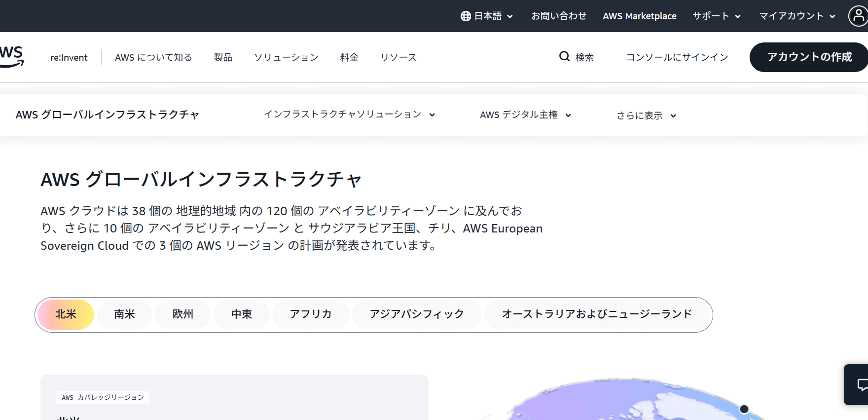868x420 pixels.
Task: Click the search magnifier icon
Action: (x=564, y=57)
